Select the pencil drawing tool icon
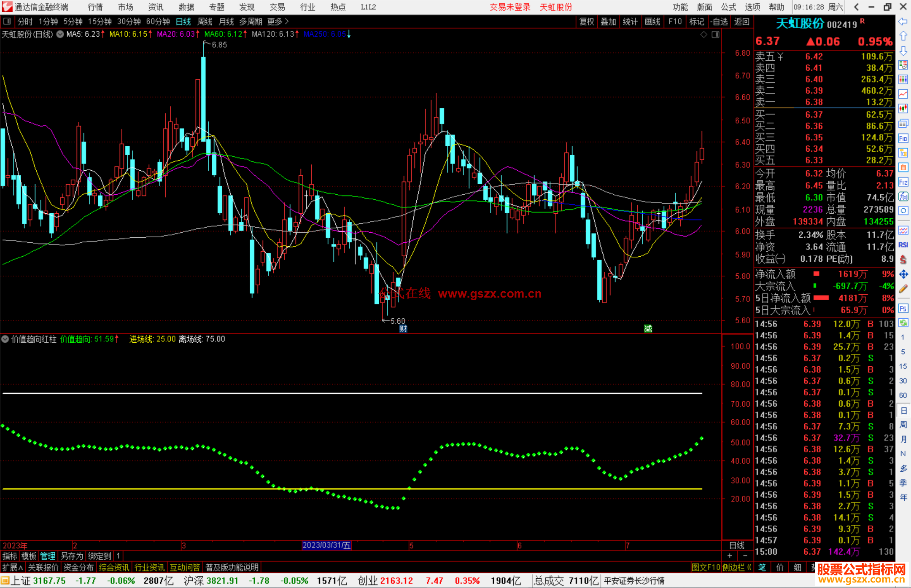The image size is (911, 588). [903, 289]
